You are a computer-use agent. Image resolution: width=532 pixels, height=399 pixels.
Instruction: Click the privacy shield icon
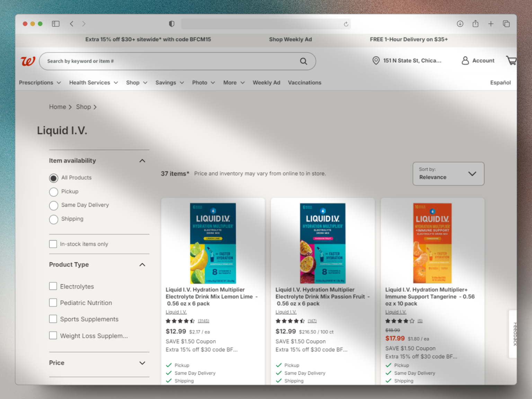point(171,24)
